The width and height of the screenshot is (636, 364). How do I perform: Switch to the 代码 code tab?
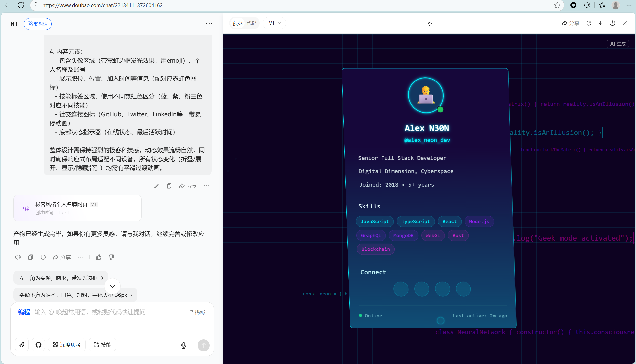pyautogui.click(x=252, y=23)
